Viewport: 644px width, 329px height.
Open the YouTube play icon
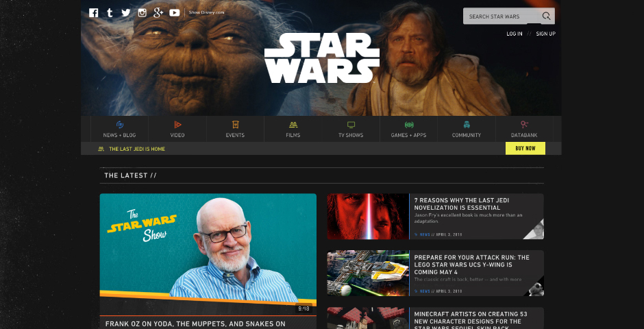point(175,13)
